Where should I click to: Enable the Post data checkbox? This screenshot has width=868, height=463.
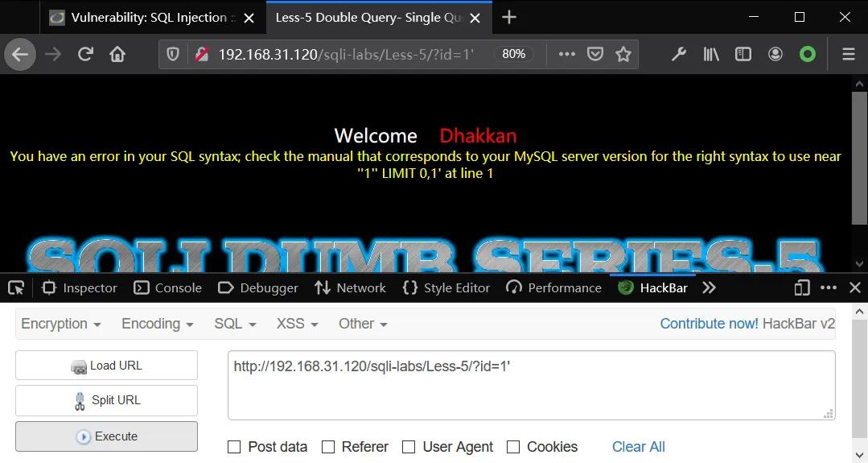[x=234, y=447]
